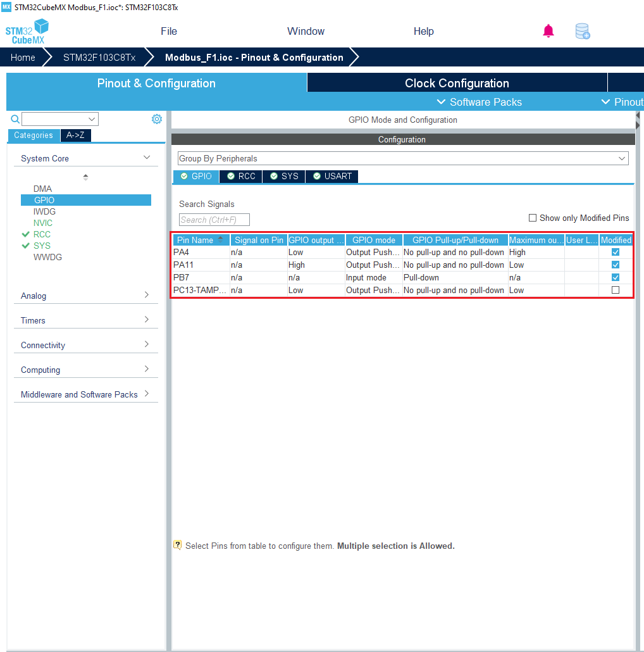Select the GPIO configuration tab
Image resolution: width=644 pixels, height=652 pixels.
tap(196, 177)
